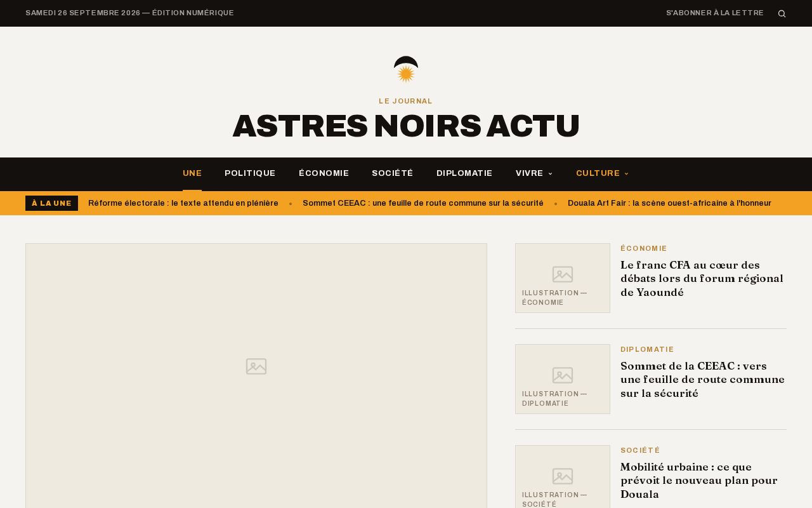This screenshot has height=508, width=812.
Task: Open the Politique section
Action: point(250,173)
